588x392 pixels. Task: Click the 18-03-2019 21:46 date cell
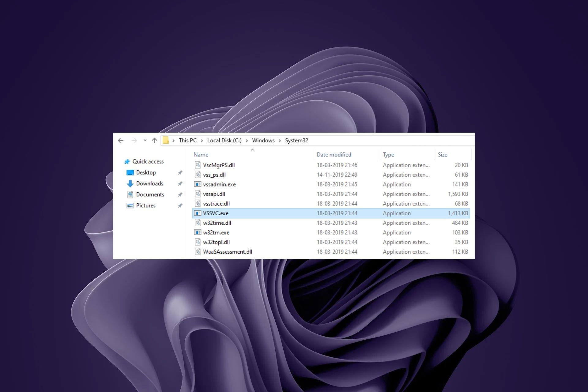pyautogui.click(x=337, y=165)
